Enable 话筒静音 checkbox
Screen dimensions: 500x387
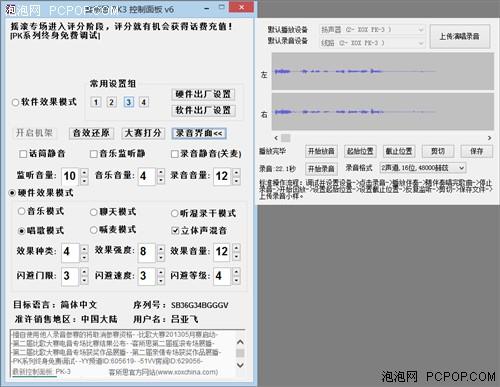pos(23,154)
